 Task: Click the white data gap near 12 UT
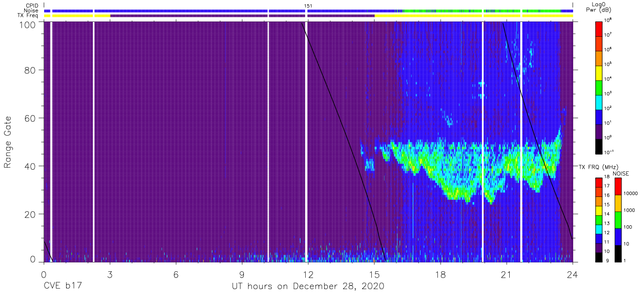[x=306, y=141]
